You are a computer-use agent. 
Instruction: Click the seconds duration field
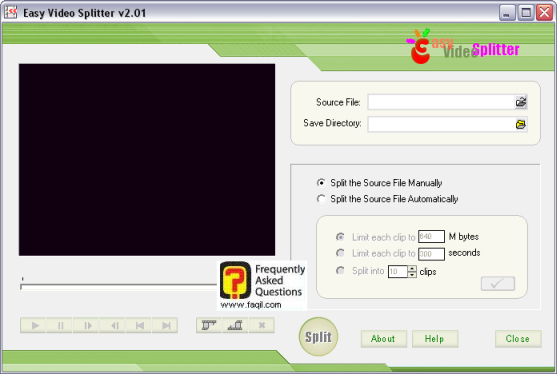(x=431, y=254)
